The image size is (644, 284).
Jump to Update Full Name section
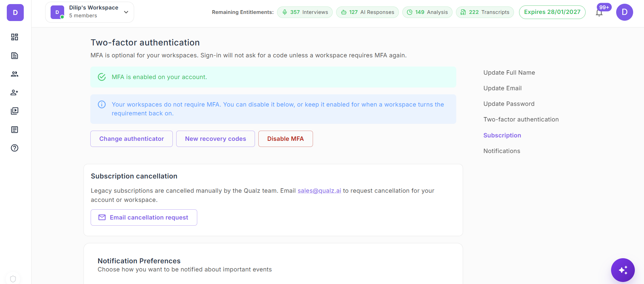click(x=509, y=73)
